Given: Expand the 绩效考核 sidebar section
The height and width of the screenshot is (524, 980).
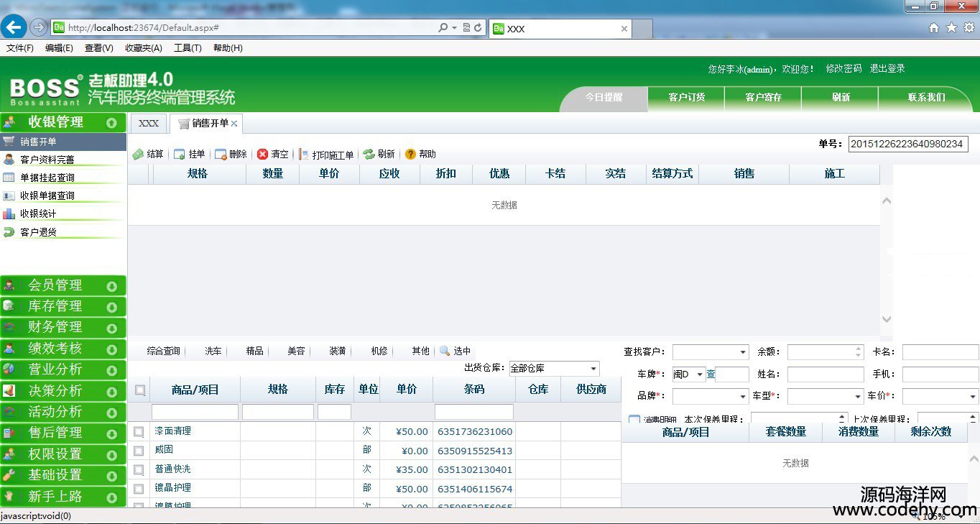Looking at the screenshot, I should 63,349.
